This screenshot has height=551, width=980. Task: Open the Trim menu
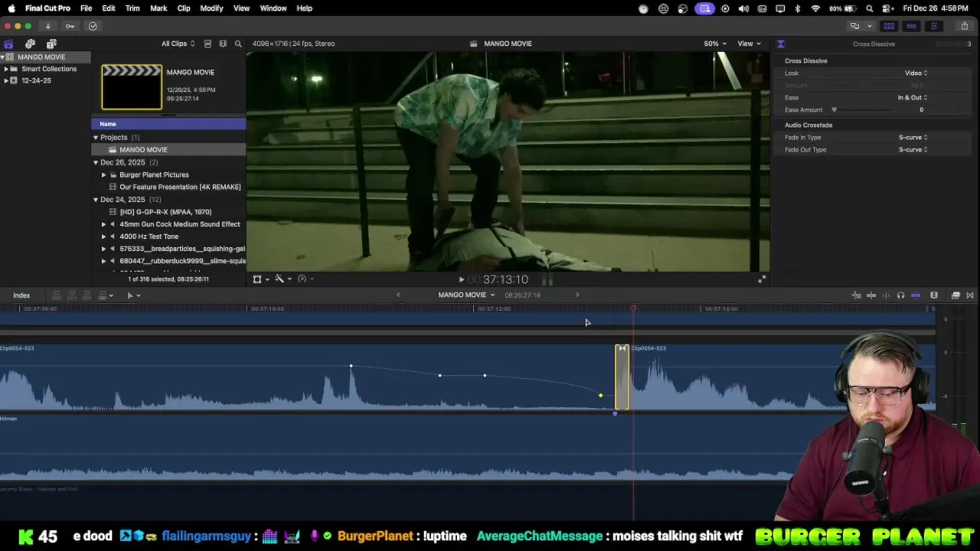pos(132,8)
